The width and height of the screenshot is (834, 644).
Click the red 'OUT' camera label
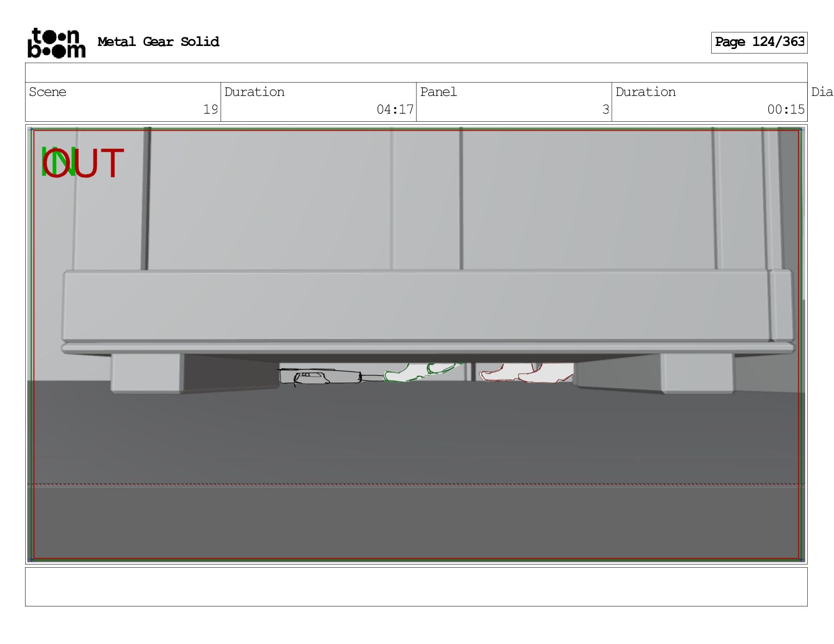tap(83, 163)
